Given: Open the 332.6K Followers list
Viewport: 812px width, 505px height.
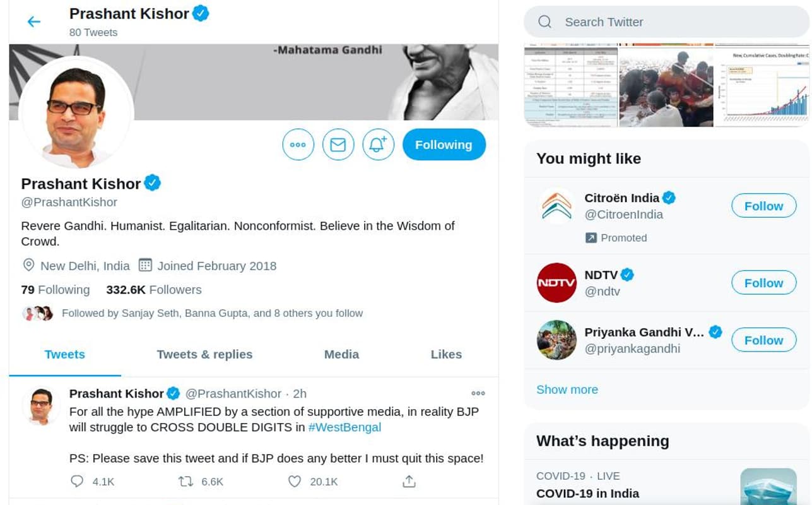Looking at the screenshot, I should [154, 290].
